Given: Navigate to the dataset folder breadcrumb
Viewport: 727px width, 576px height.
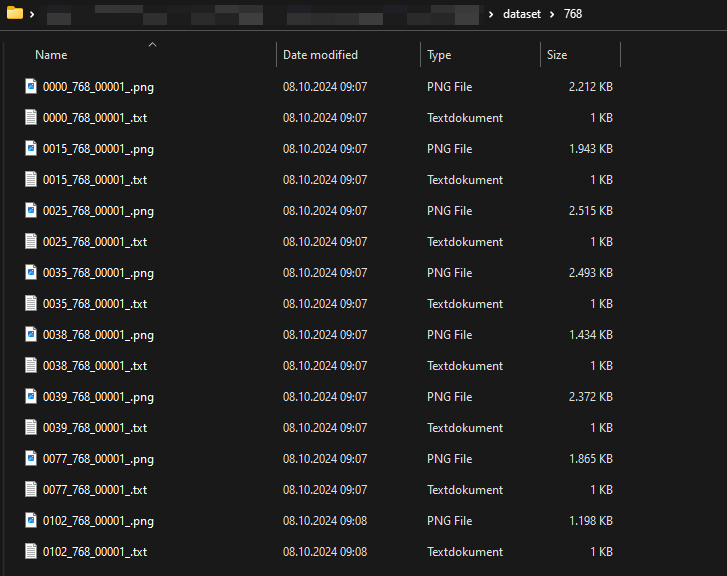Looking at the screenshot, I should [x=522, y=14].
